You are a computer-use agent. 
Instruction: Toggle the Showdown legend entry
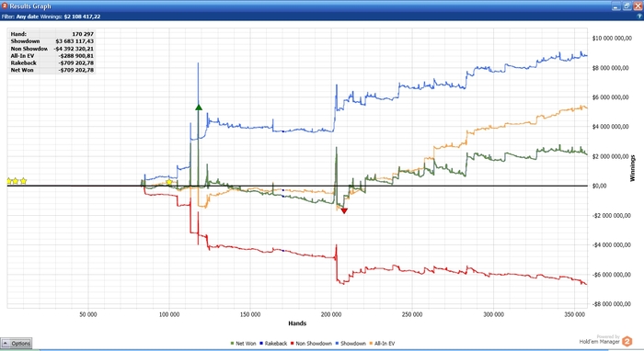pos(351,344)
